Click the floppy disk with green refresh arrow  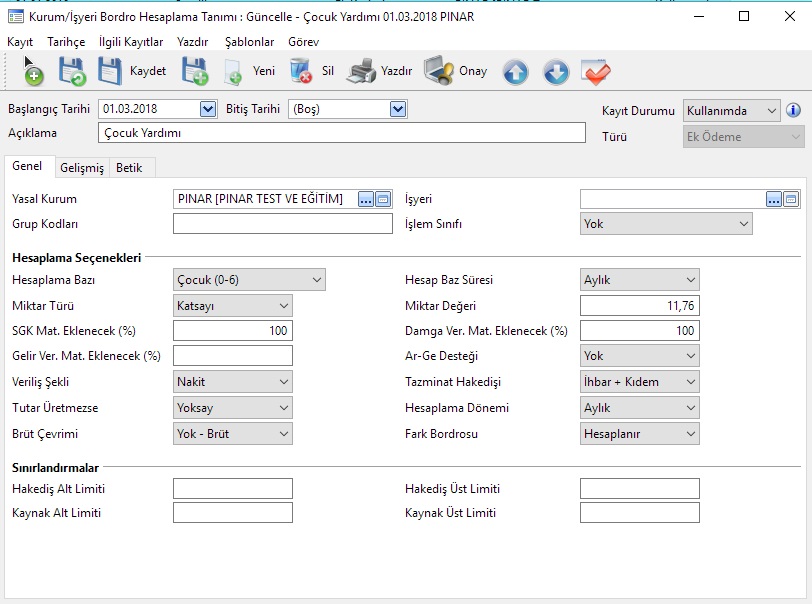71,71
